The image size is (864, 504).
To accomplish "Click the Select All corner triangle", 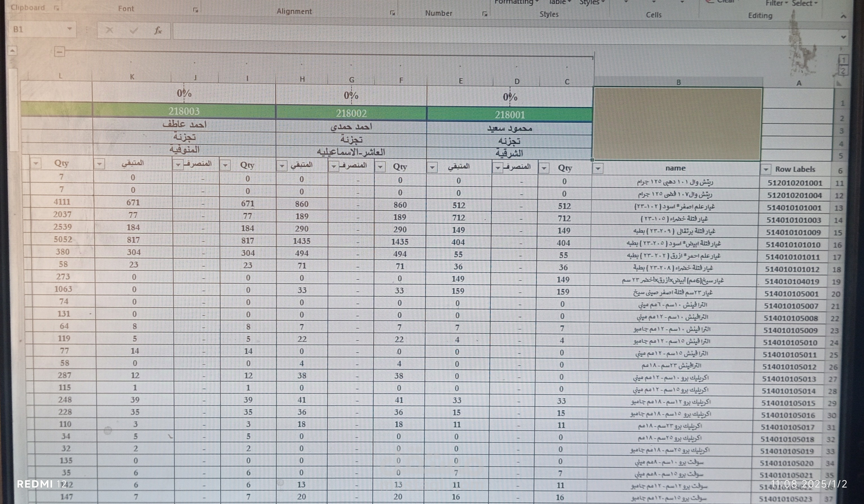I will coord(839,83).
